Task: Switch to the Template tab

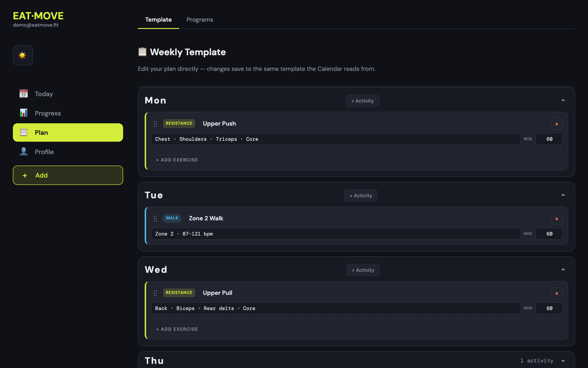Action: 158,20
